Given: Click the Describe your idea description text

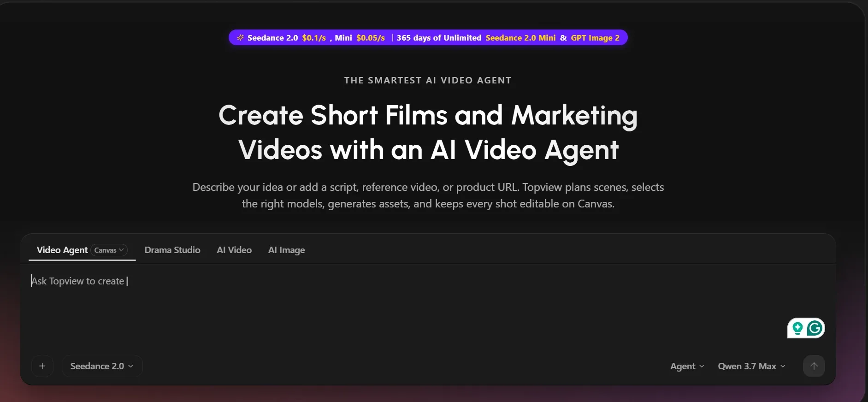Looking at the screenshot, I should [x=428, y=195].
